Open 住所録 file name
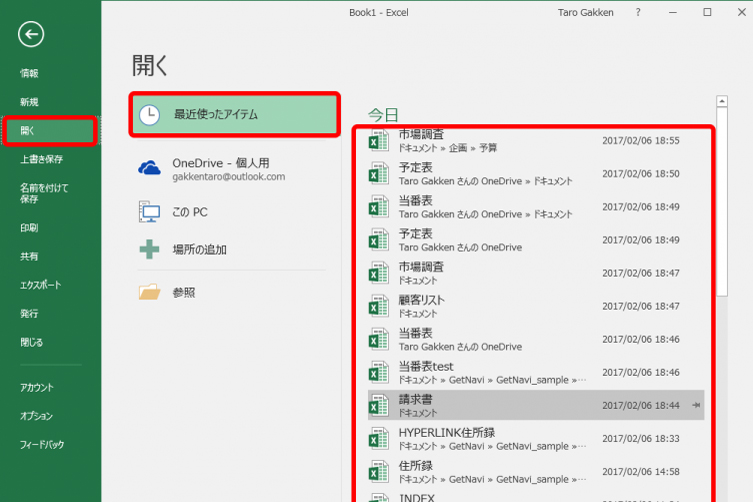 pyautogui.click(x=415, y=466)
